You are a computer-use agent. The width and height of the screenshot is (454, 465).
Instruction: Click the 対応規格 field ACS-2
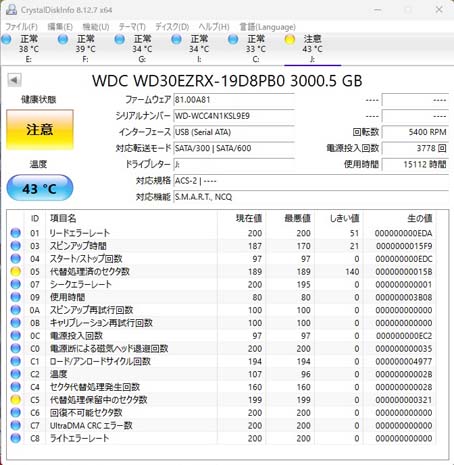pos(311,181)
